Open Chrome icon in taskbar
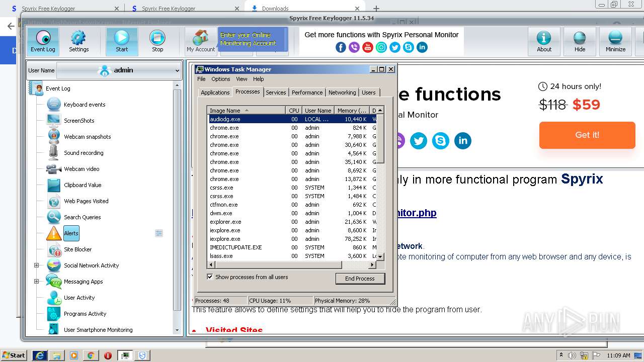The image size is (644, 362). [x=91, y=355]
